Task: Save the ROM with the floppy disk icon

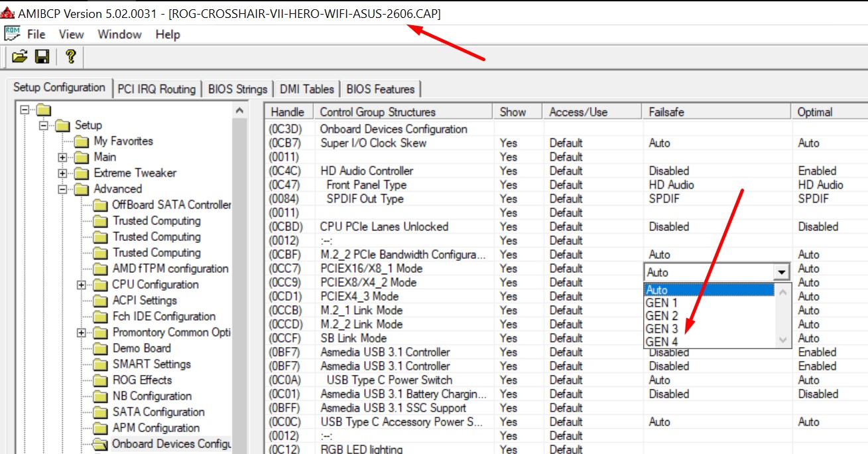Action: click(x=42, y=57)
